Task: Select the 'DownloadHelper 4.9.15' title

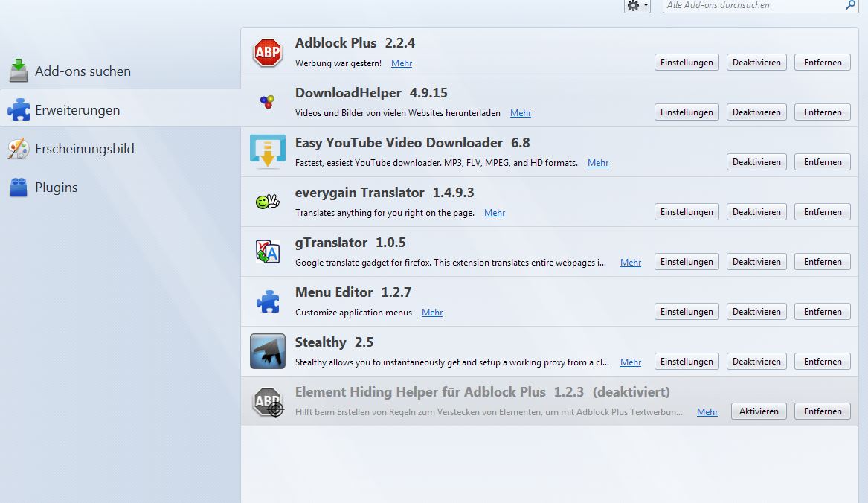Action: coord(371,92)
